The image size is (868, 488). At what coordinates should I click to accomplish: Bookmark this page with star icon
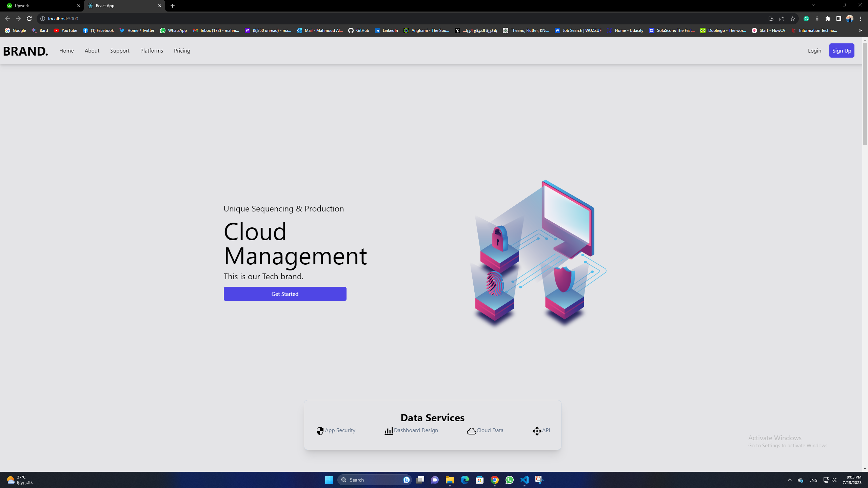click(792, 19)
